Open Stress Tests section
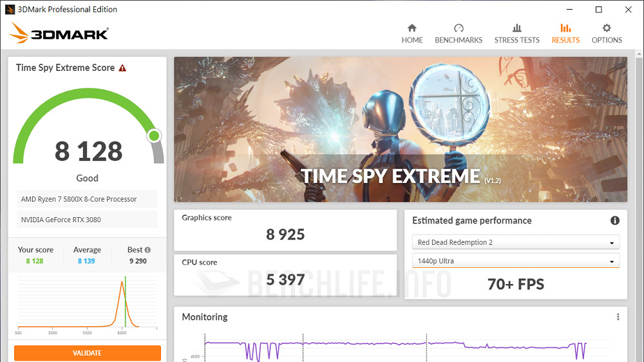 tap(516, 33)
